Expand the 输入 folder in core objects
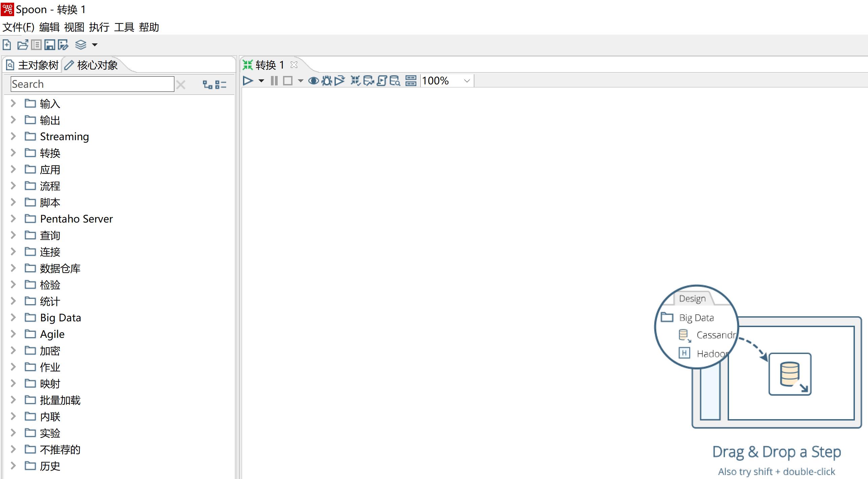The height and width of the screenshot is (479, 868). [x=13, y=104]
